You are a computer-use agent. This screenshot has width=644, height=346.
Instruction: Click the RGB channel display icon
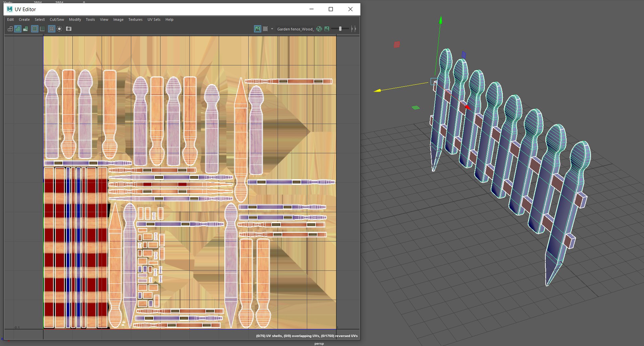coord(319,29)
